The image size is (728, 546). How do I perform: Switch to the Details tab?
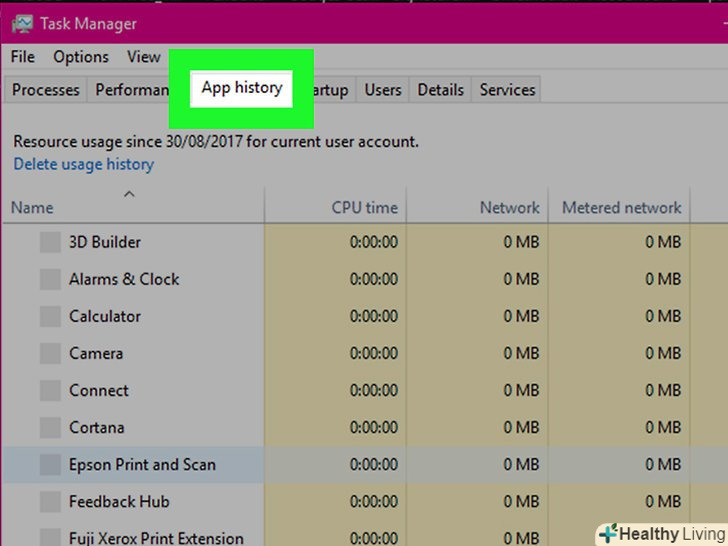click(440, 90)
